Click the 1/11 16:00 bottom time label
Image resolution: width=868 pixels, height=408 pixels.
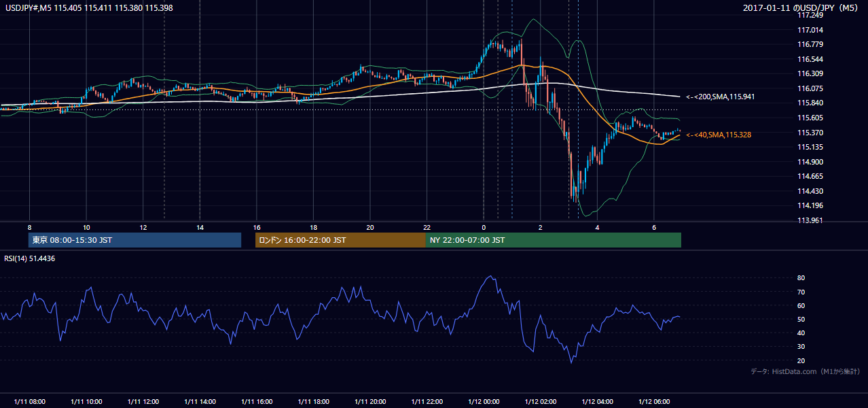click(x=257, y=401)
